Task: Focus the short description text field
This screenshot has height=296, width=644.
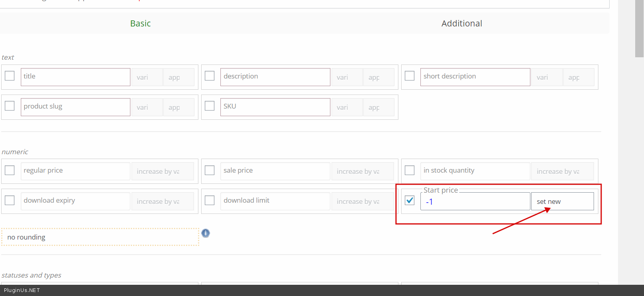Action: (x=475, y=77)
